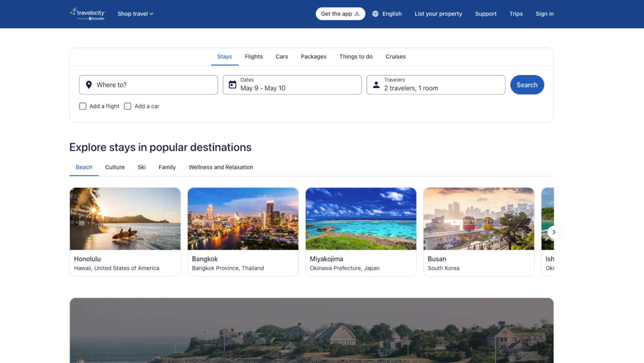Select the Beach destinations tab
The image size is (644, 363).
coord(84,167)
